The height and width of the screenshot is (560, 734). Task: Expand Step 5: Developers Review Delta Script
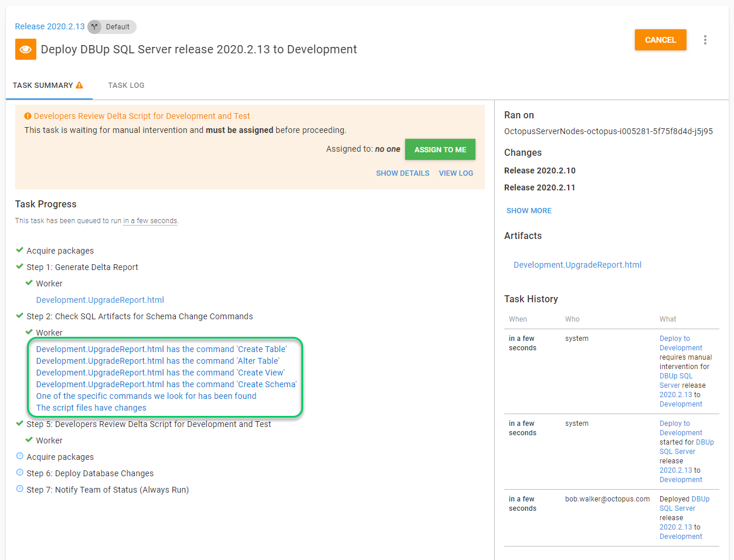[x=148, y=424]
